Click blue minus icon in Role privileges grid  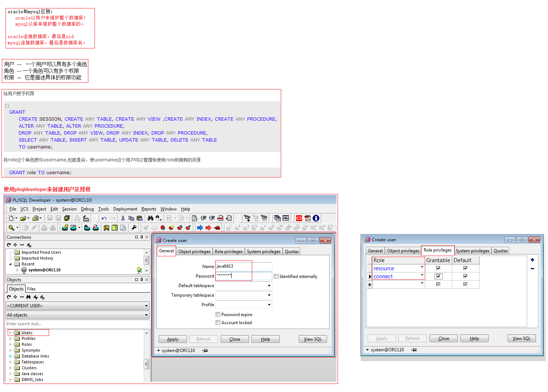pos(532,268)
